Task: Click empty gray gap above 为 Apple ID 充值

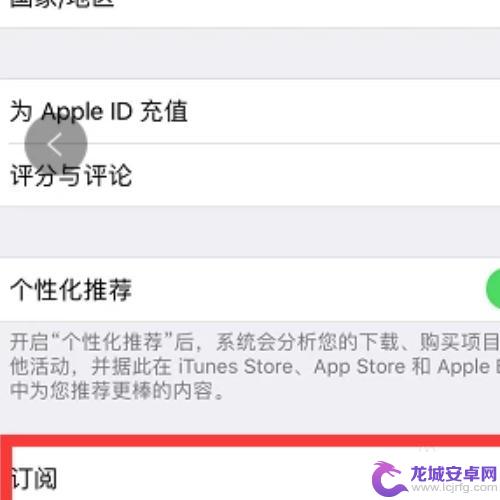Action: click(250, 53)
